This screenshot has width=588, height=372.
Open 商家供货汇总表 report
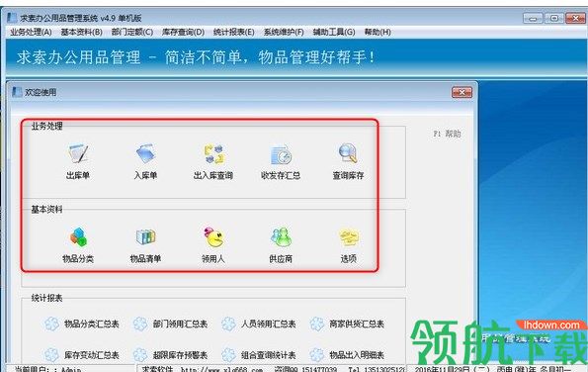coord(347,324)
